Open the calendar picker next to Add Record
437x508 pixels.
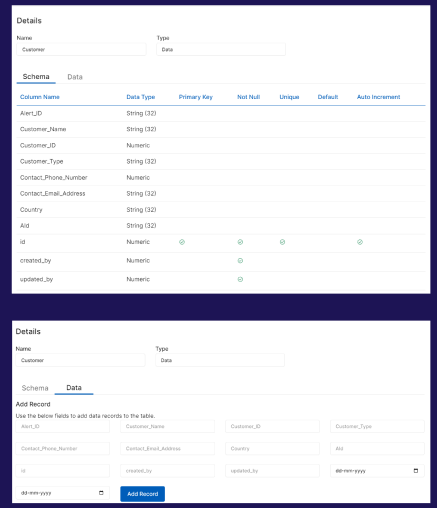[x=101, y=493]
